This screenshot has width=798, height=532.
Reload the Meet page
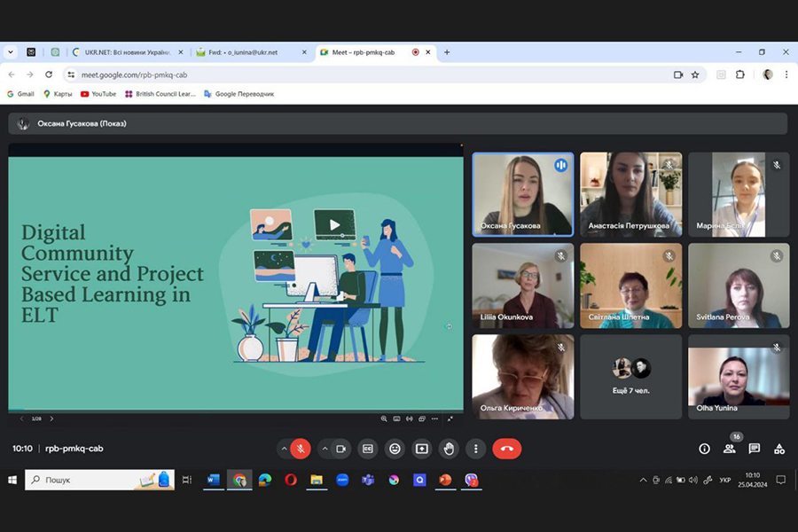coord(49,74)
